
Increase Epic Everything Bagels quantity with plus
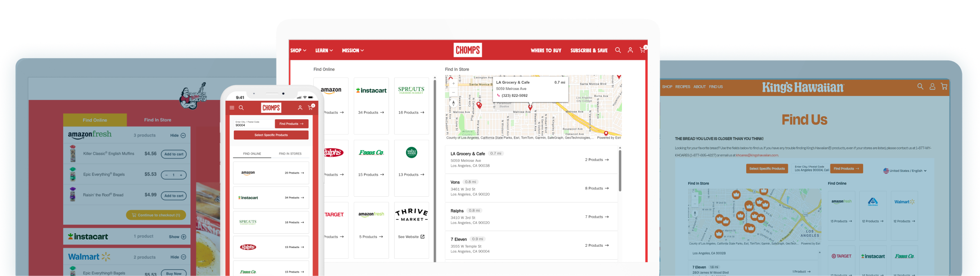181,175
